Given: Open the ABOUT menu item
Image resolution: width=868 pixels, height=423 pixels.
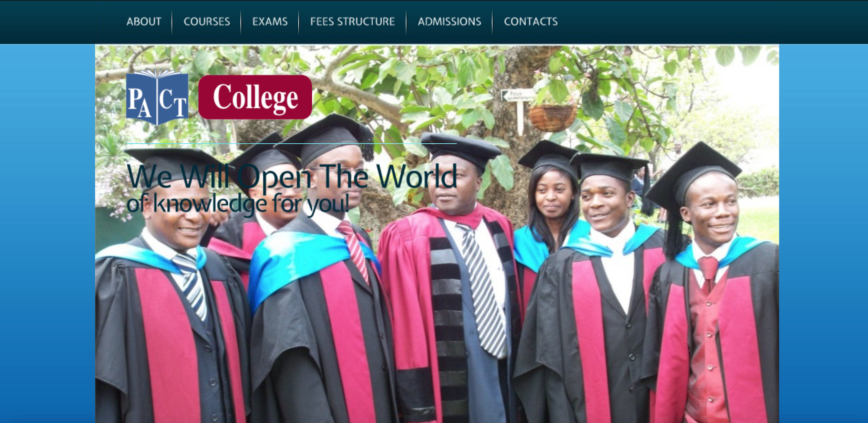Looking at the screenshot, I should (144, 22).
